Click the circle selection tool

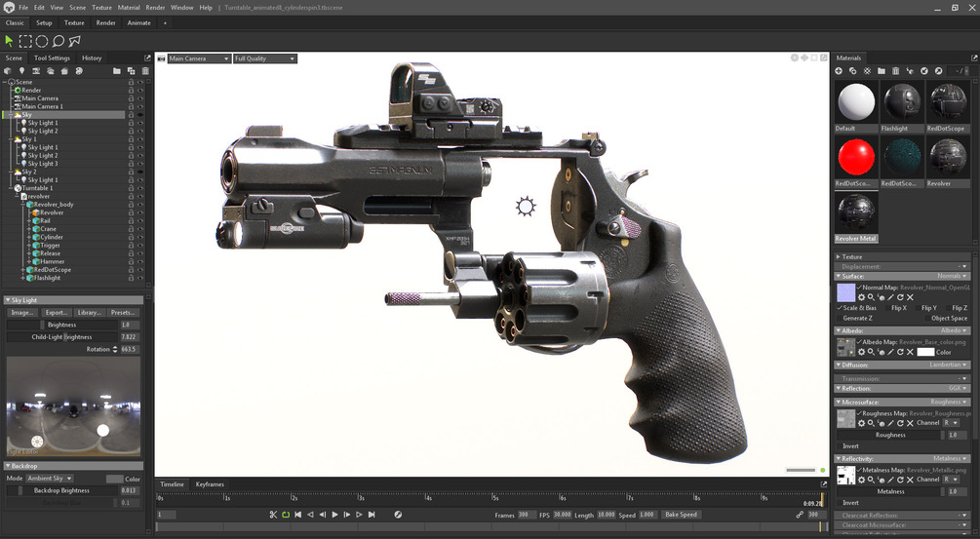click(42, 41)
